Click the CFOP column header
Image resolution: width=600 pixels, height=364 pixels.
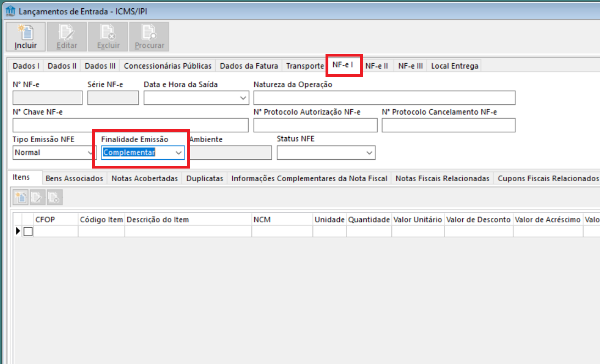click(56, 220)
